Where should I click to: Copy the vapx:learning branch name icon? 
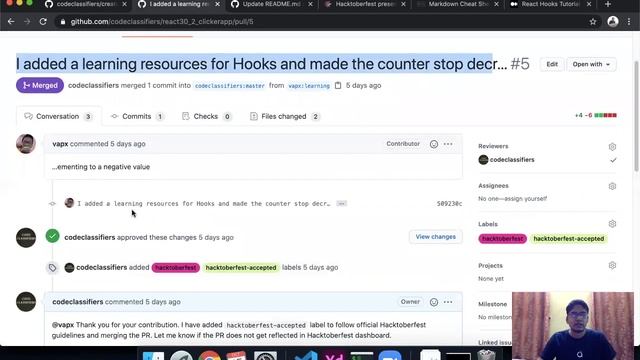click(x=338, y=85)
